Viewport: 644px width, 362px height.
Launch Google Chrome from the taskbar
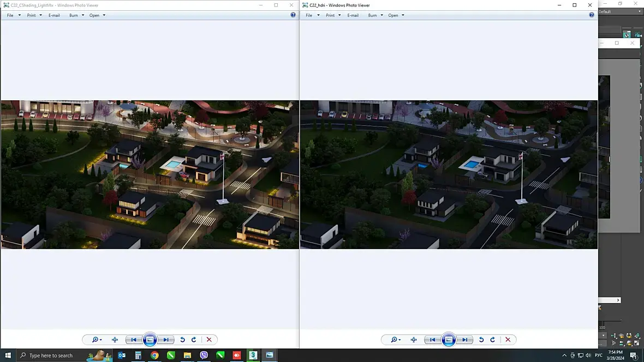tap(154, 355)
